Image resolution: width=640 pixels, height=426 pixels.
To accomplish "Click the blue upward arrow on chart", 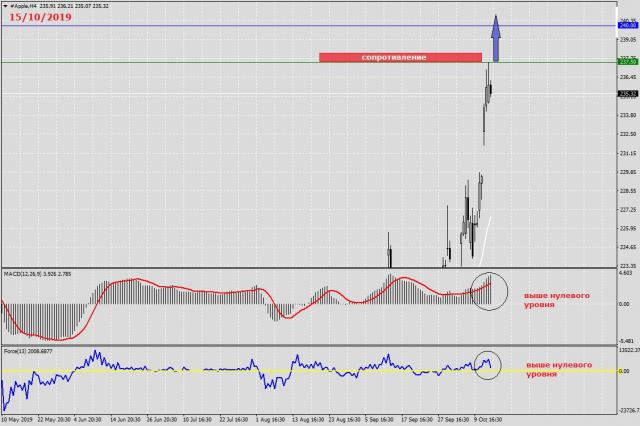I will point(496,39).
